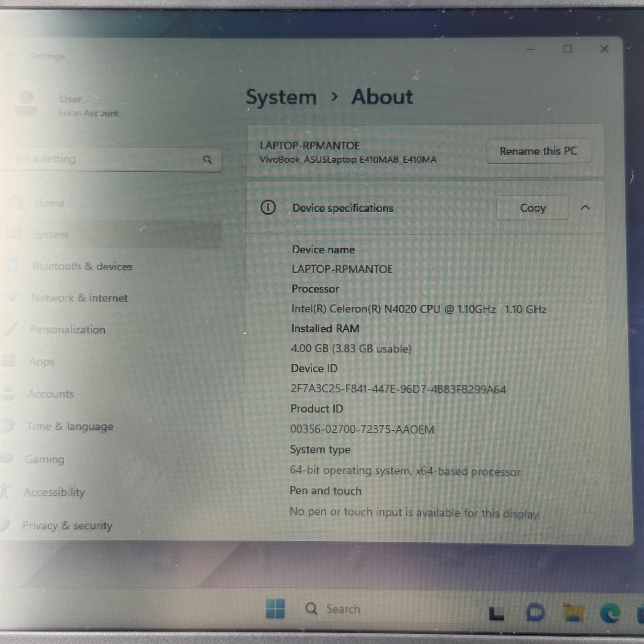The height and width of the screenshot is (644, 644).
Task: Open Task View from the taskbar
Action: click(x=496, y=613)
